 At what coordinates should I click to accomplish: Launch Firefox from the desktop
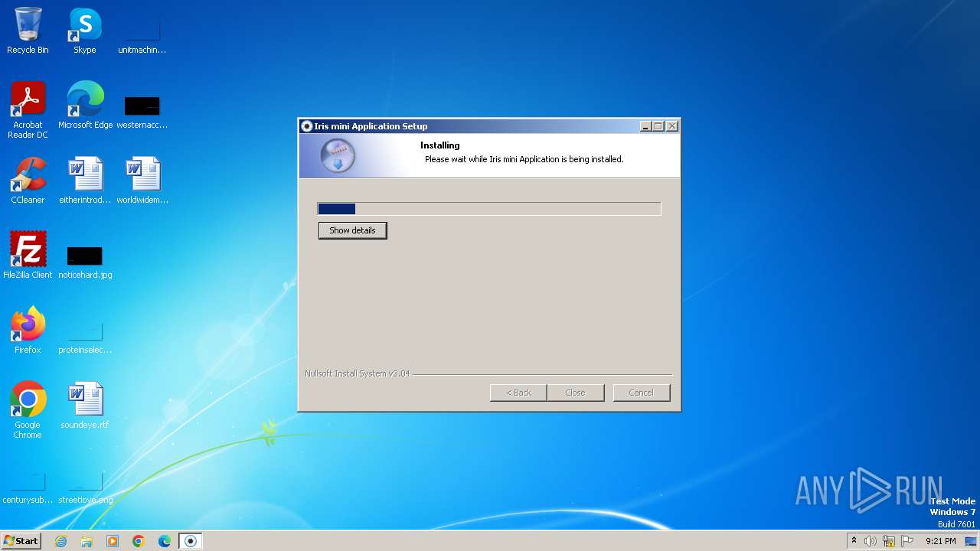click(28, 331)
